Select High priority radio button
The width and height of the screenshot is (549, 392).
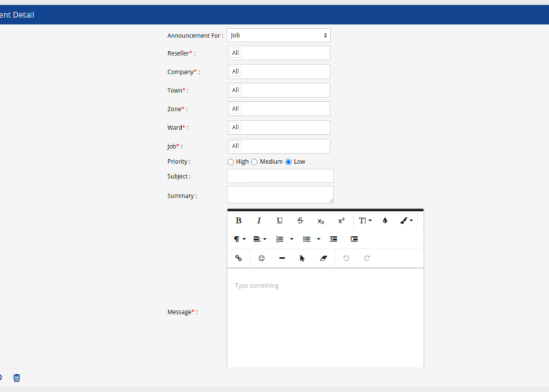(x=231, y=162)
